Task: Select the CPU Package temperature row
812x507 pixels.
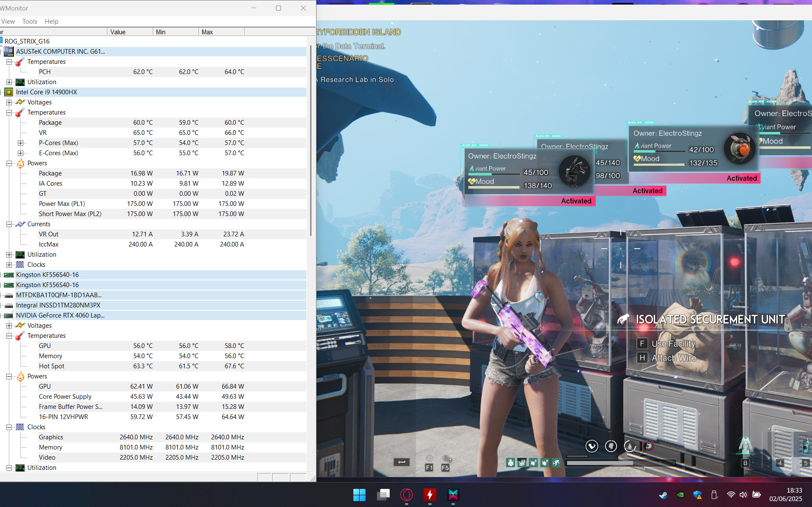Action: tap(153, 123)
